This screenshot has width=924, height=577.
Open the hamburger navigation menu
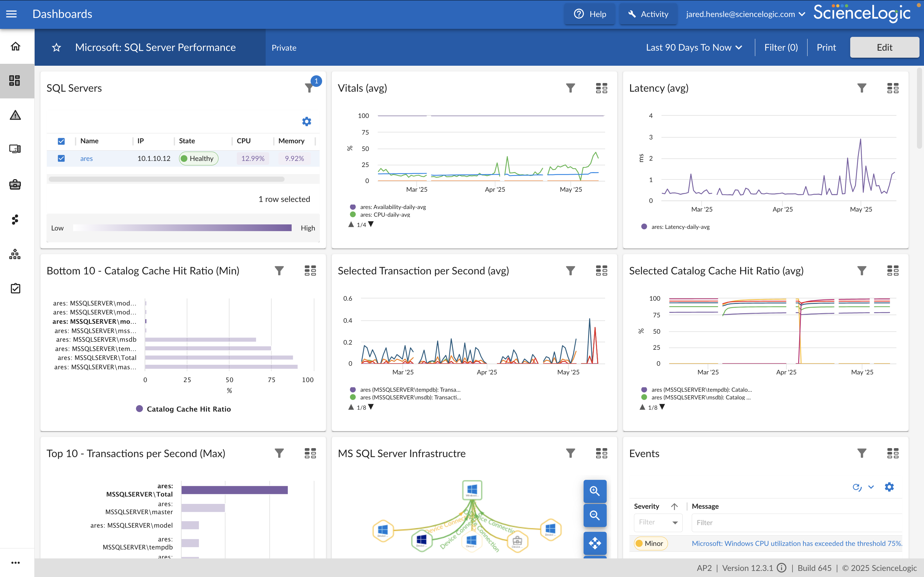pos(12,14)
